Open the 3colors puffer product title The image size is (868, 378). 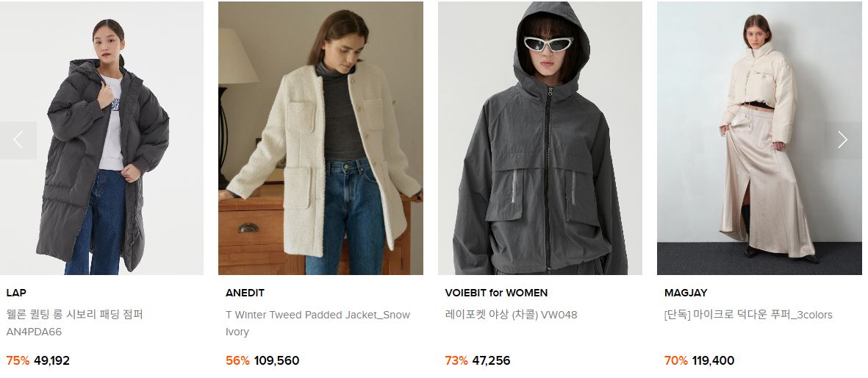748,315
